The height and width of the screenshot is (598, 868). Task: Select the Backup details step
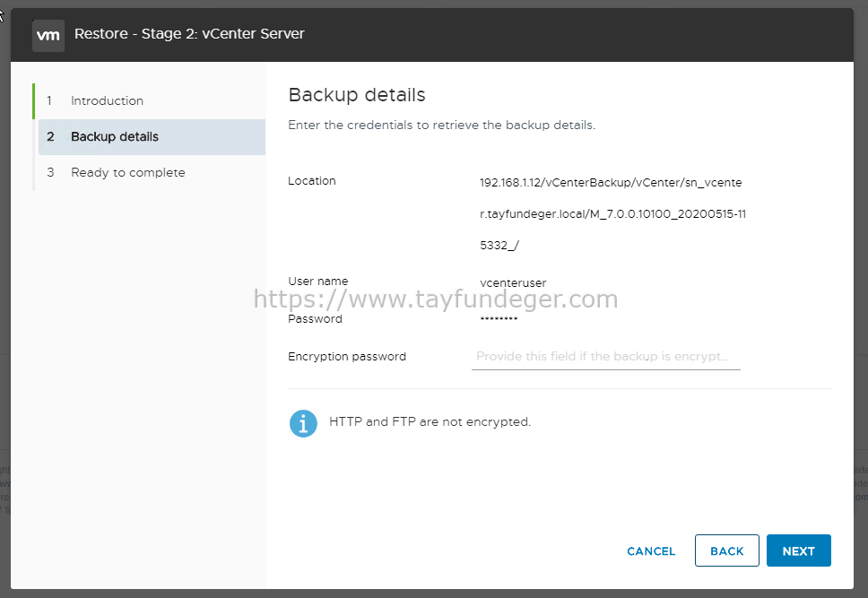pos(152,137)
